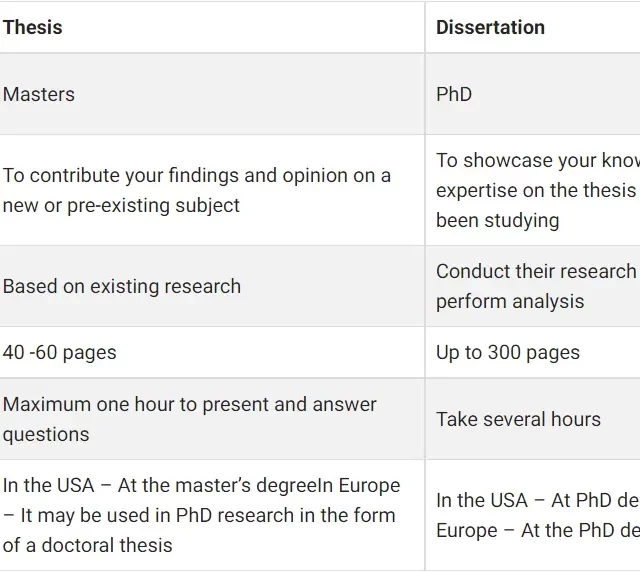The image size is (640, 573).
Task: Click the 'expertise on the thesis' line
Action: click(x=536, y=190)
